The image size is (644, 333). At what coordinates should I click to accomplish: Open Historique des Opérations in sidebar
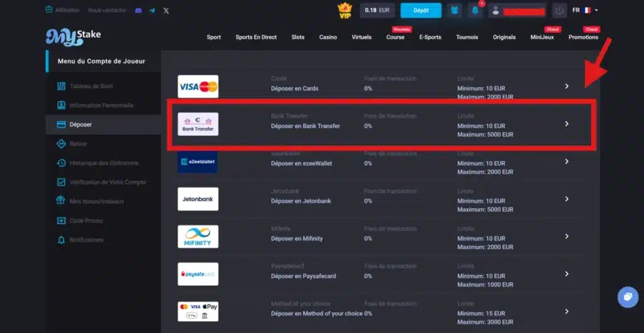coord(104,163)
